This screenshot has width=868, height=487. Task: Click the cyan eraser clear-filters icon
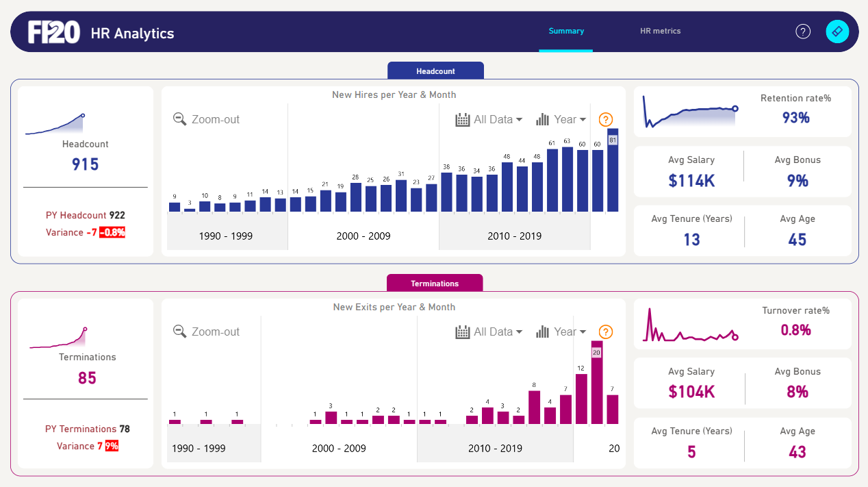pos(837,32)
